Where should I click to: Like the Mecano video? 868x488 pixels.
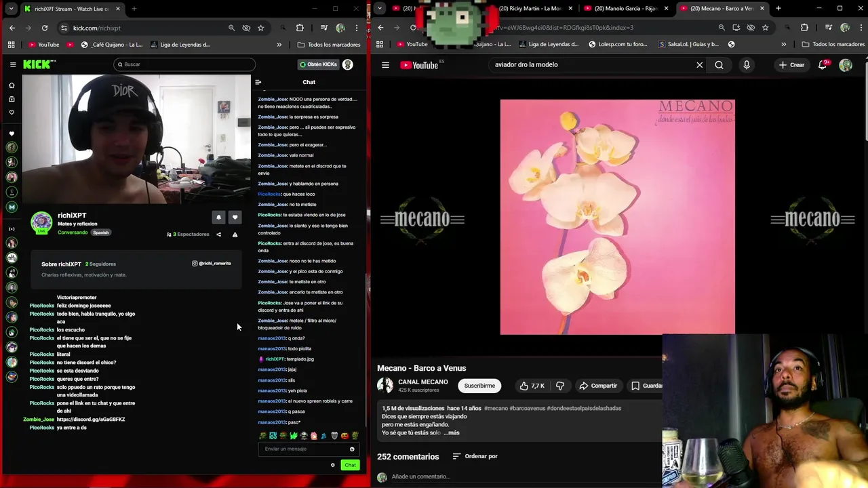[532, 386]
